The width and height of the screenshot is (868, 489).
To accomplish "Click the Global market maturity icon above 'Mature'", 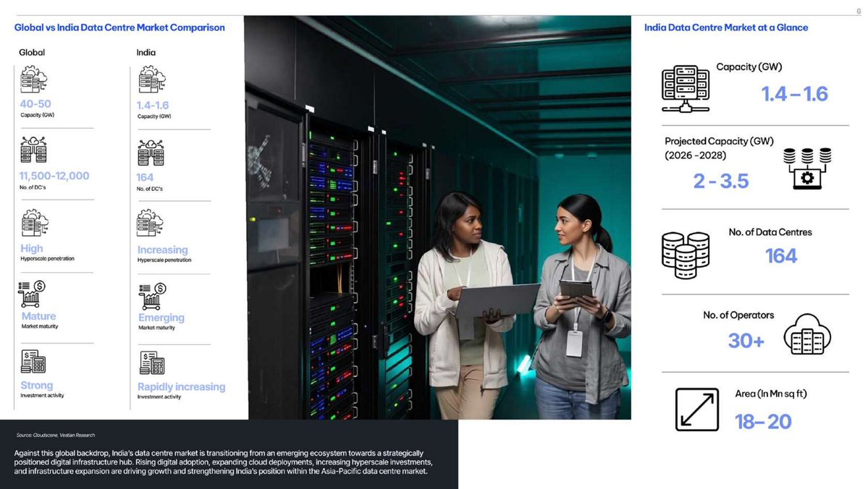I will 32,294.
